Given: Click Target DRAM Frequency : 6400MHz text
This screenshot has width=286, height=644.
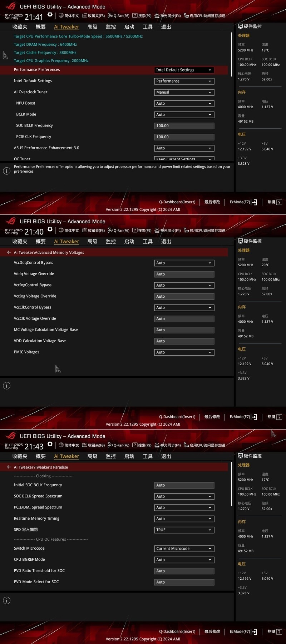Looking at the screenshot, I should [x=45, y=45].
